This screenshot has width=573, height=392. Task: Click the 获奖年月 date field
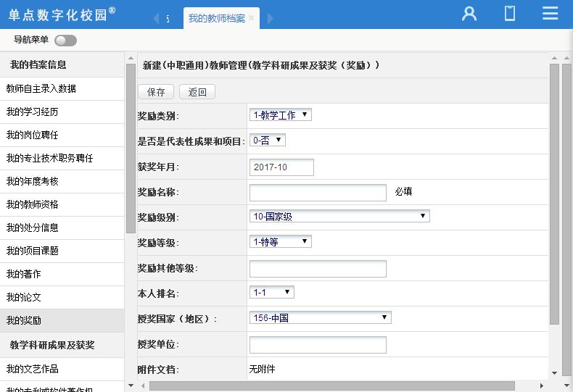[x=281, y=167]
